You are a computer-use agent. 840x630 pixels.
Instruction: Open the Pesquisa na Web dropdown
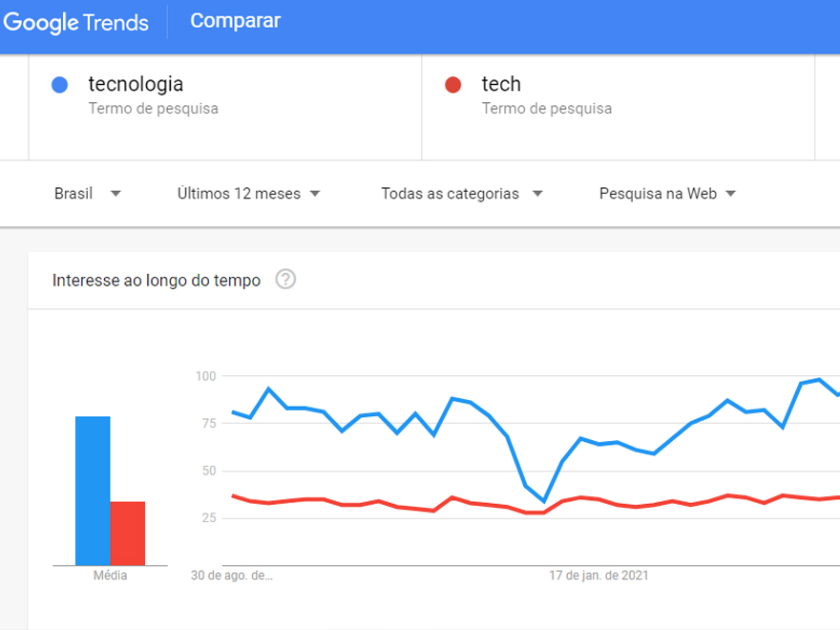(666, 193)
